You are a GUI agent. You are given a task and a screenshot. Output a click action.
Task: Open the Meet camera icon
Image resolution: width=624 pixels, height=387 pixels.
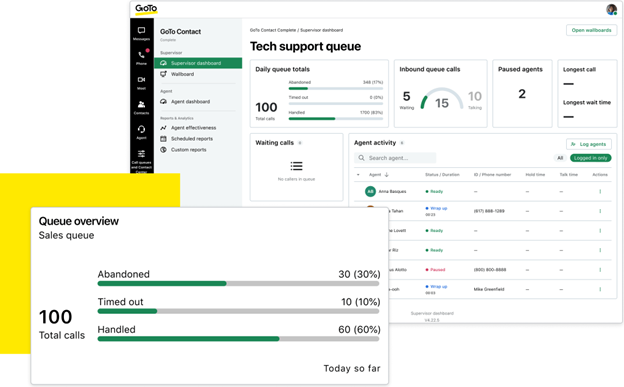(141, 82)
